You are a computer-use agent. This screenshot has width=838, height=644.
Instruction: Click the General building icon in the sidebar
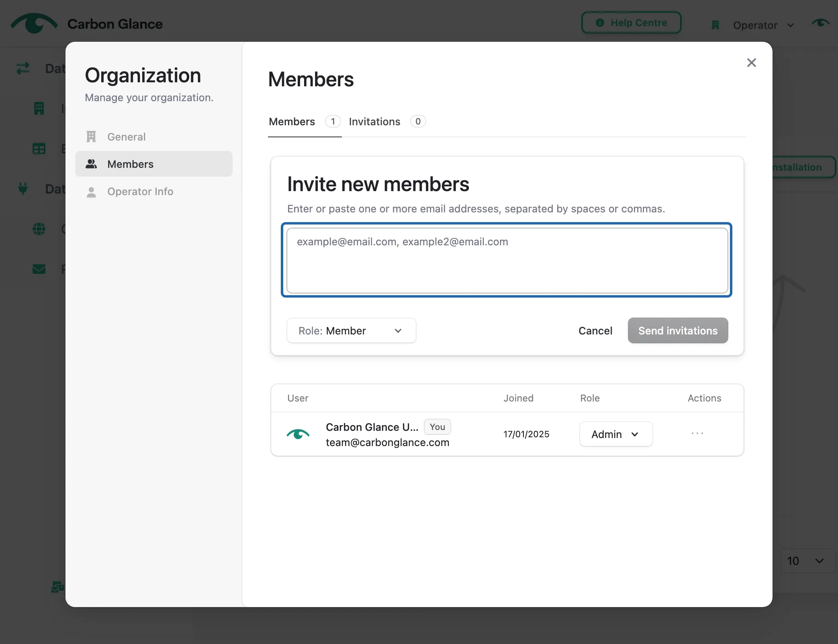click(91, 137)
